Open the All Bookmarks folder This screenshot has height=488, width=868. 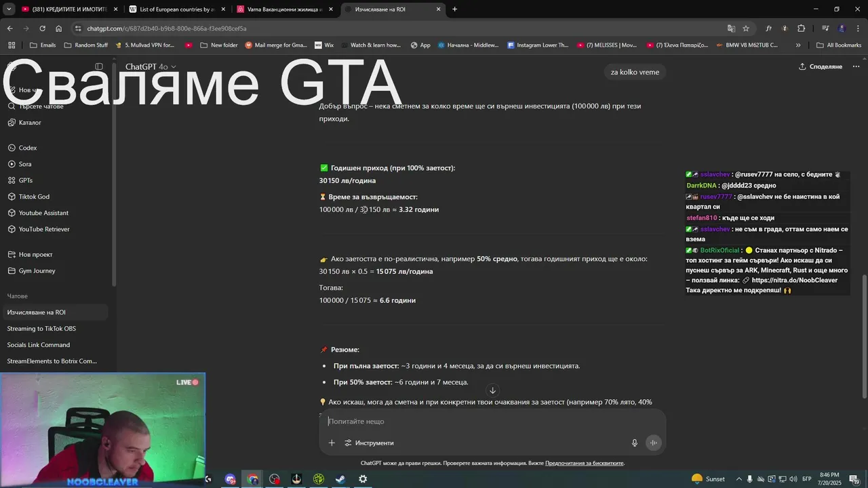click(x=839, y=45)
